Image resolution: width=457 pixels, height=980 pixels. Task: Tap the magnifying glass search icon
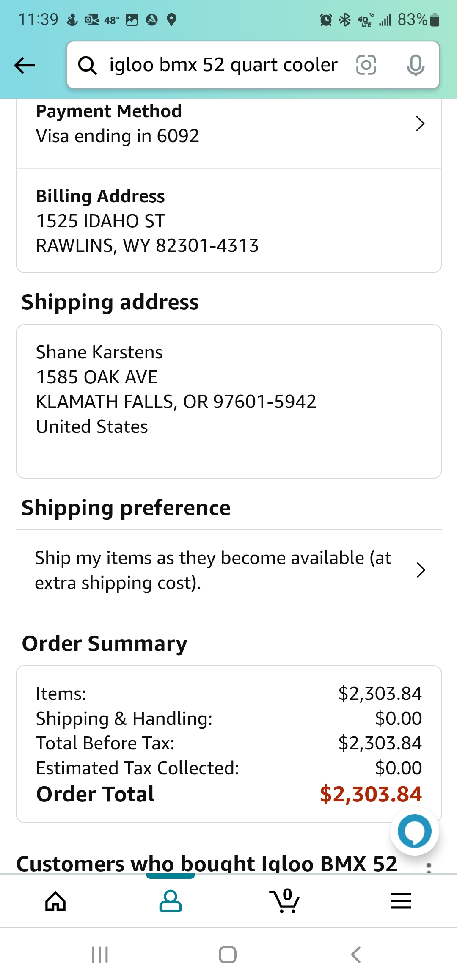(x=88, y=66)
